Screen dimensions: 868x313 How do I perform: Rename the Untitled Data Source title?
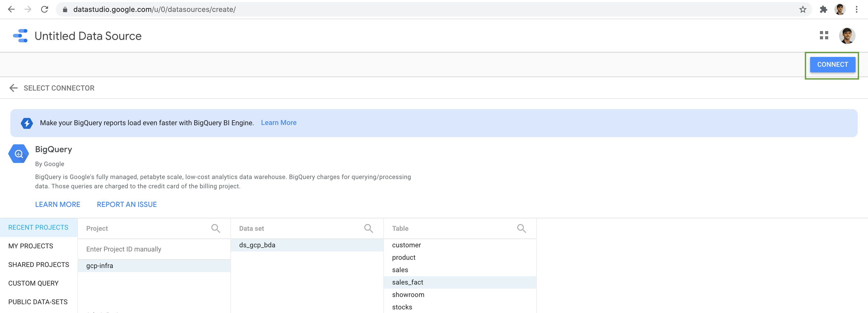tap(88, 36)
